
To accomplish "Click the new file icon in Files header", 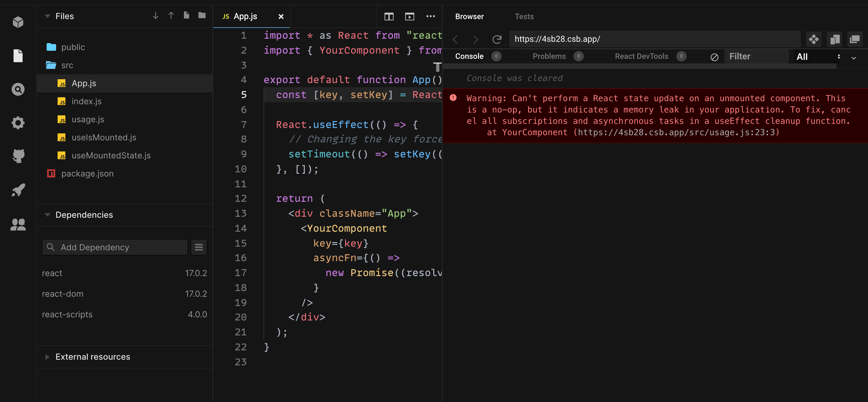I will pos(186,15).
